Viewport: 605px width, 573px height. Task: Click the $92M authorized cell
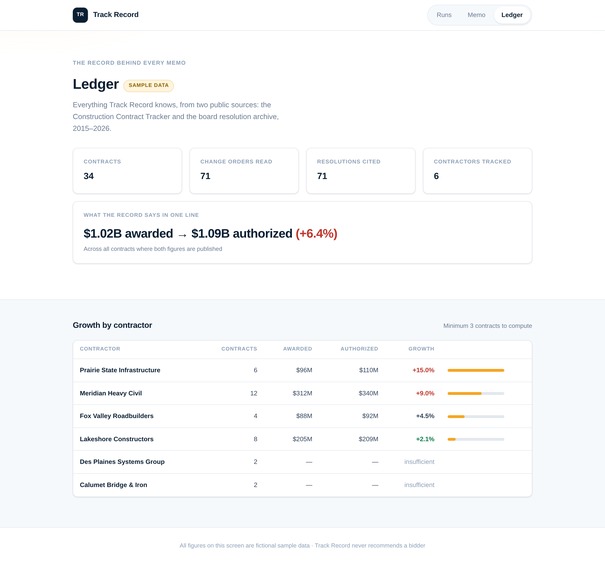(370, 416)
